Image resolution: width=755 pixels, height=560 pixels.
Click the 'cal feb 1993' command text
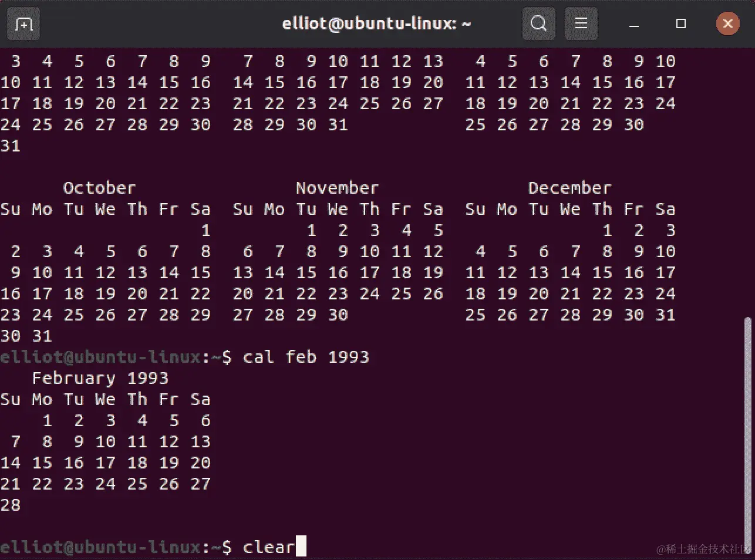(306, 357)
